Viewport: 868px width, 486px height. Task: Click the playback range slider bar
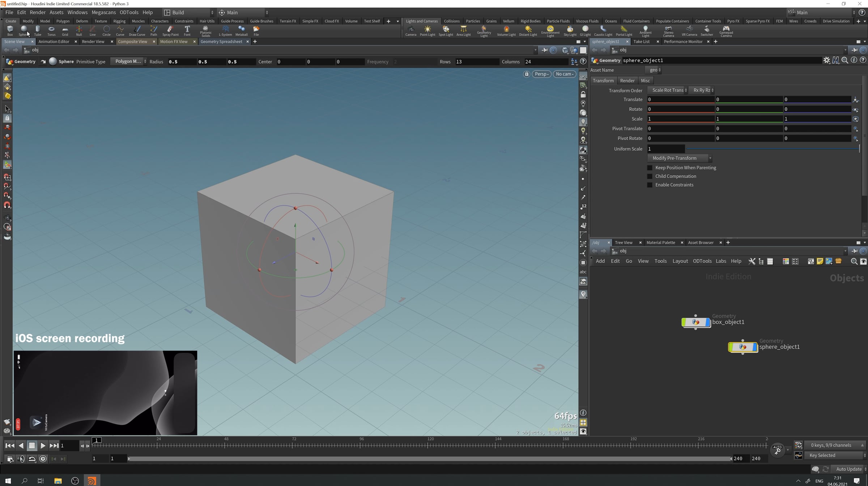(x=430, y=459)
